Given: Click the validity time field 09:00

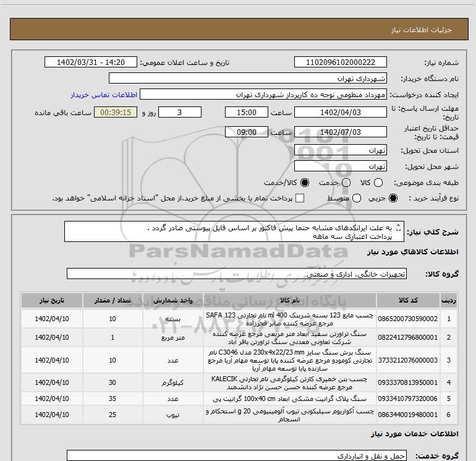Looking at the screenshot, I should 247,132.
